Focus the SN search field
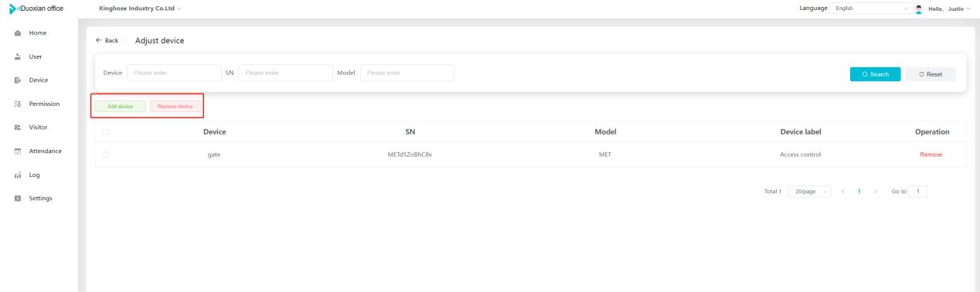Viewport: 980px width, 292px height. pyautogui.click(x=285, y=73)
